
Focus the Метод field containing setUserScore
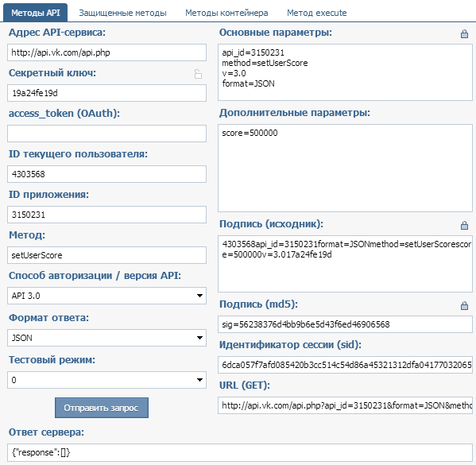point(106,255)
